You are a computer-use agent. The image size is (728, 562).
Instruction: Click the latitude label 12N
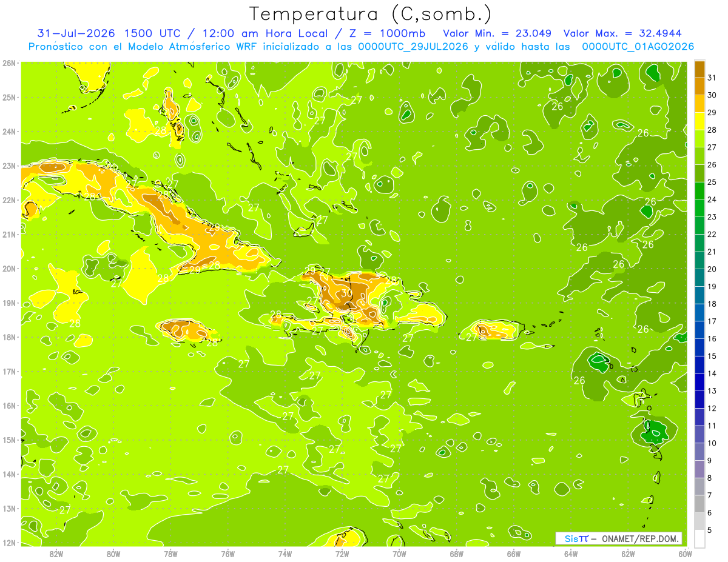9,543
